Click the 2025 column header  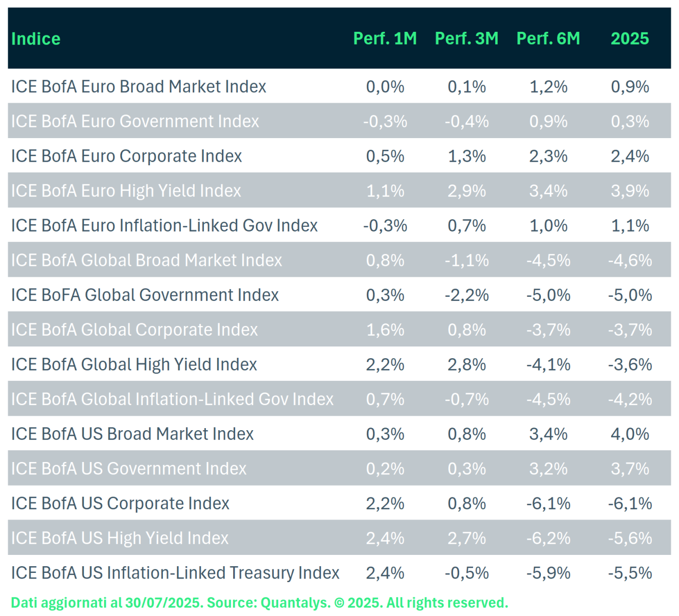tap(630, 38)
